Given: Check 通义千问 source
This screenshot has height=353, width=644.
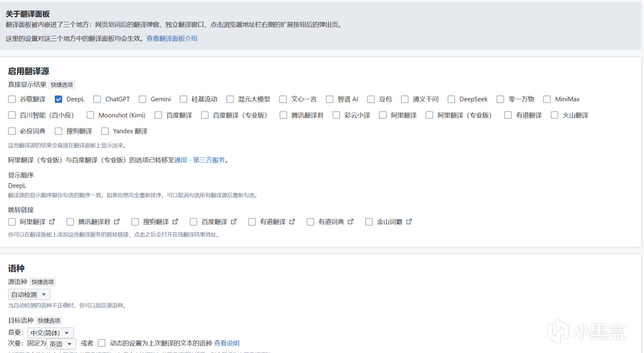Looking at the screenshot, I should (x=405, y=99).
